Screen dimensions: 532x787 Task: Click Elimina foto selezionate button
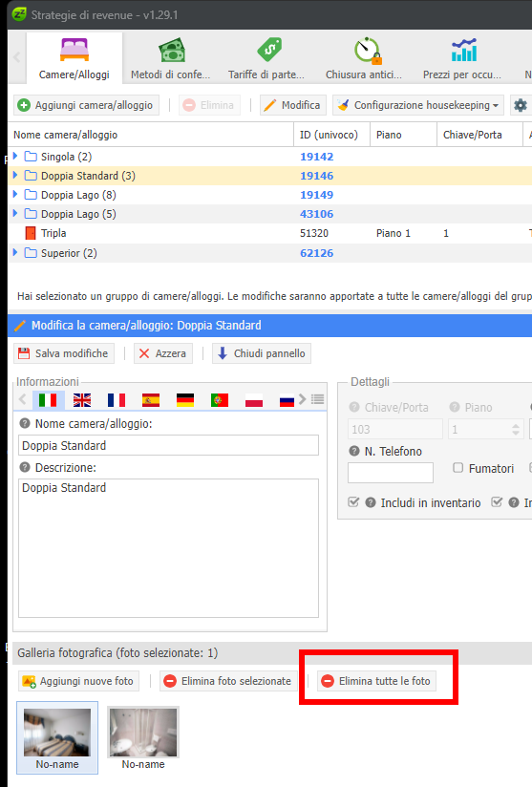click(x=228, y=681)
